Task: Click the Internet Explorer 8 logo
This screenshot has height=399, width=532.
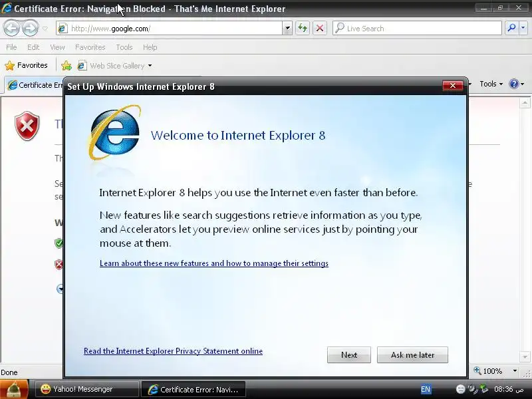Action: [114, 132]
